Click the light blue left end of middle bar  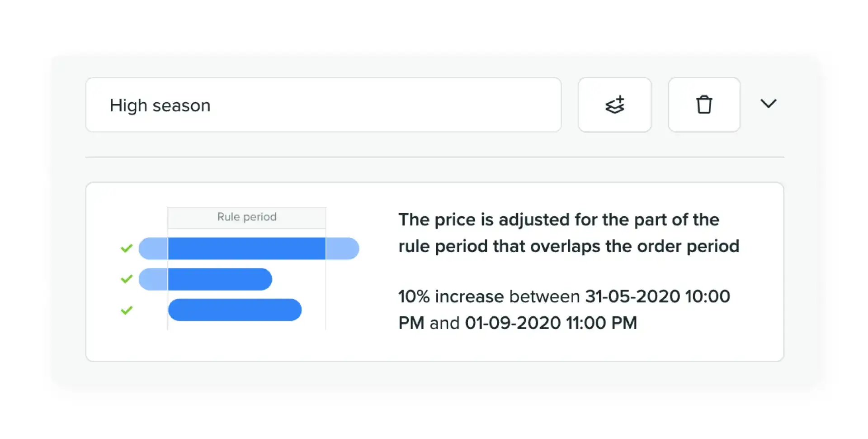coord(153,279)
